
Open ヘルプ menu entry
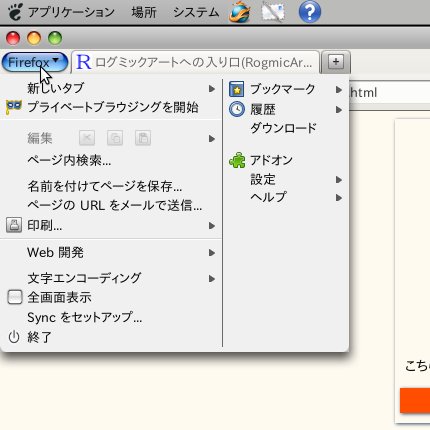point(286,198)
